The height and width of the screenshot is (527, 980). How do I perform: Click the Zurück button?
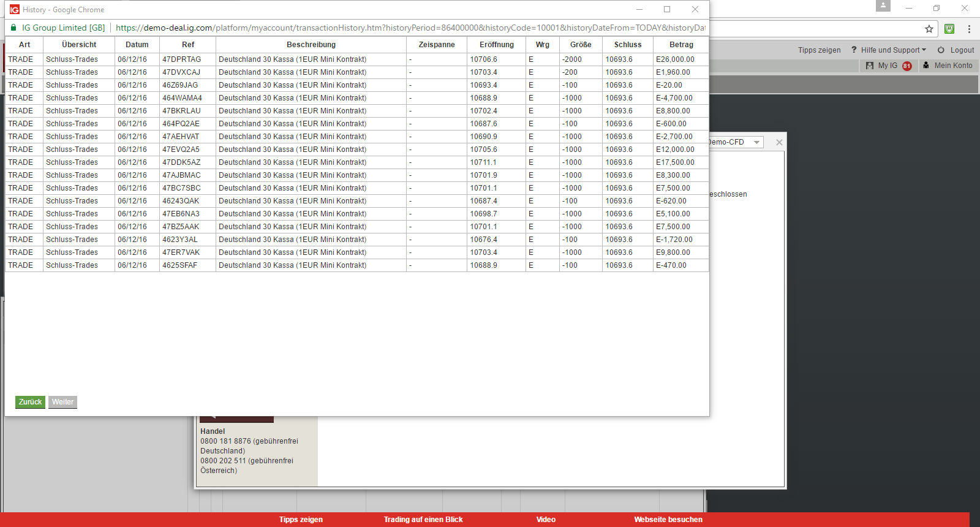coord(30,402)
